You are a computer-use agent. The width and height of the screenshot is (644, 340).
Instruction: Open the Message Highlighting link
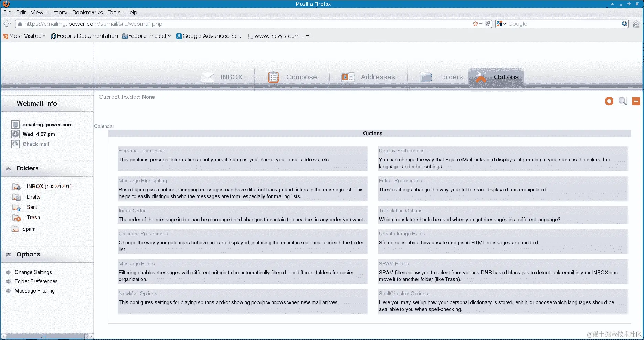point(143,181)
